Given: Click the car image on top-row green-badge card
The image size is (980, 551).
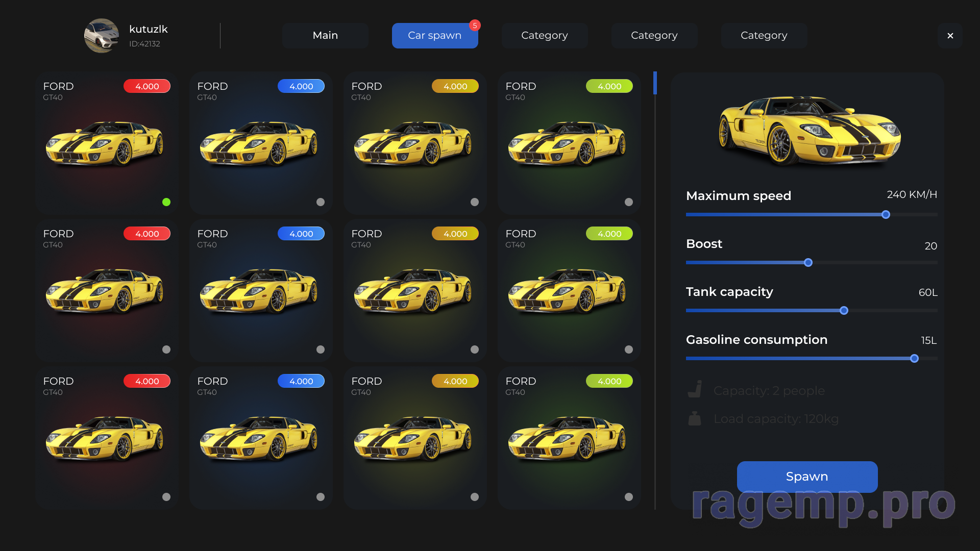Looking at the screenshot, I should 568,143.
